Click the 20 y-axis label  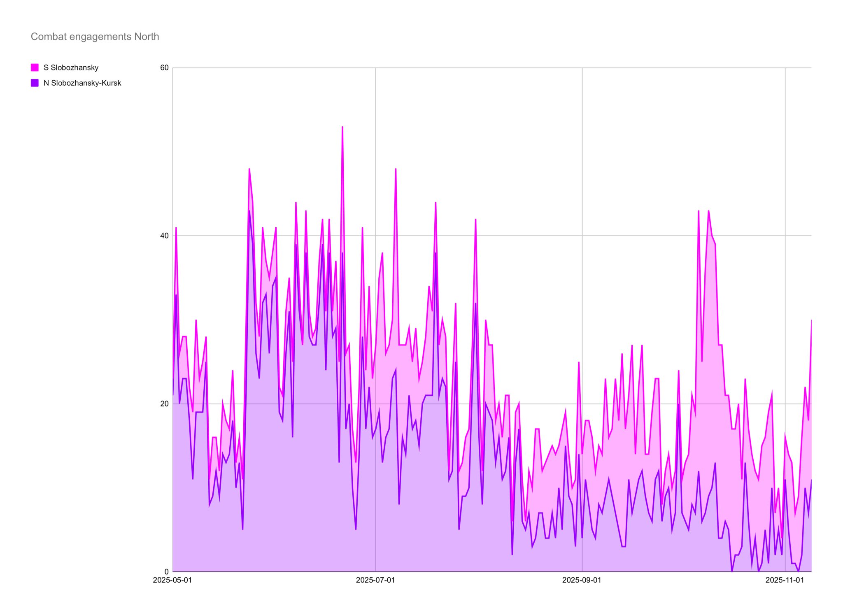pyautogui.click(x=164, y=404)
